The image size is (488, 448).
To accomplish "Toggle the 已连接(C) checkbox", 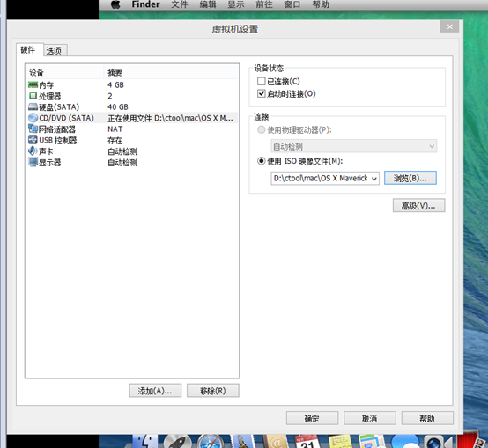I will click(x=262, y=82).
